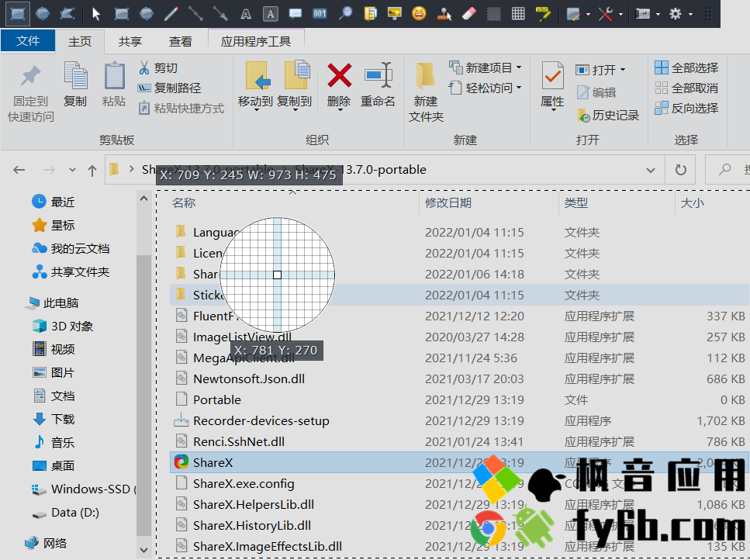Select 此电脑 in the navigation pane
This screenshot has height=560, width=750.
53,303
